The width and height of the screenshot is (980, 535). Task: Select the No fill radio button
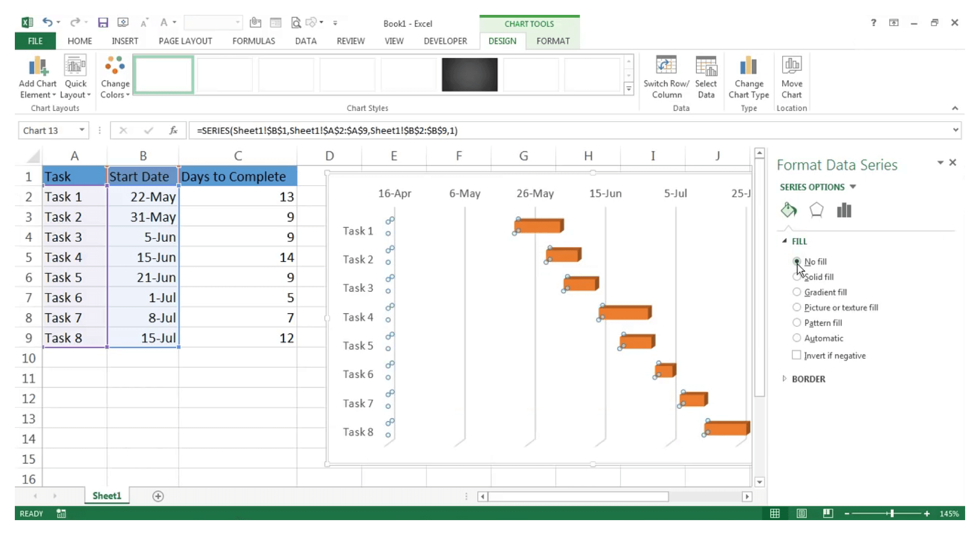tap(796, 261)
